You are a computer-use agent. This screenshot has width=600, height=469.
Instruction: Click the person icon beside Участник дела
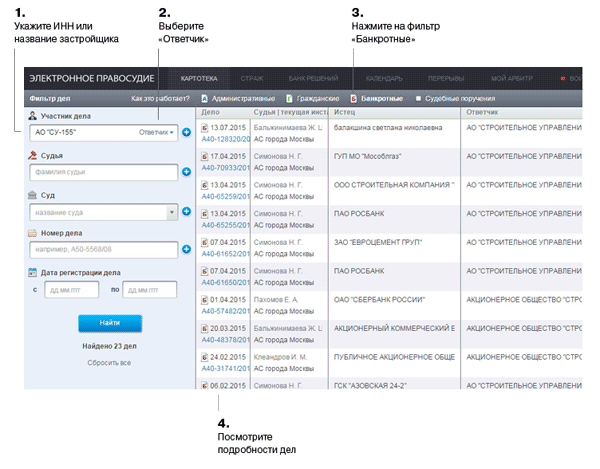[x=33, y=116]
